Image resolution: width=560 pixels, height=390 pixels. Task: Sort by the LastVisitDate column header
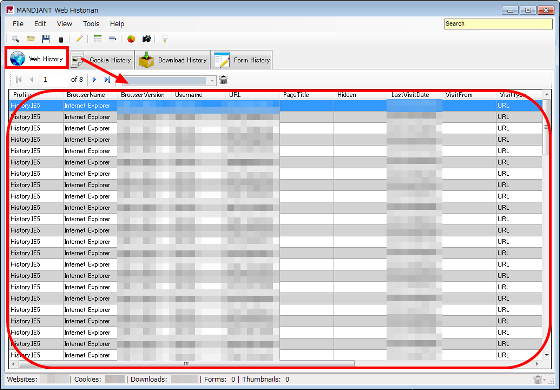click(415, 95)
